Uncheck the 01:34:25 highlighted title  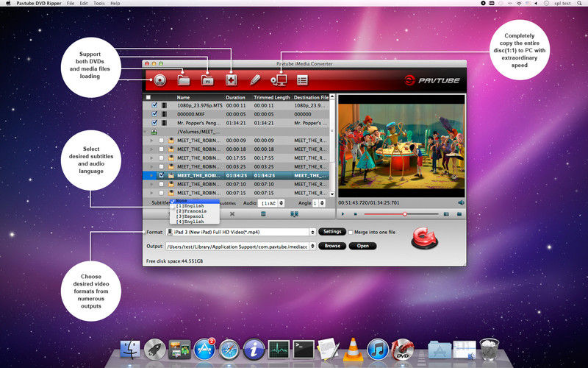click(162, 175)
